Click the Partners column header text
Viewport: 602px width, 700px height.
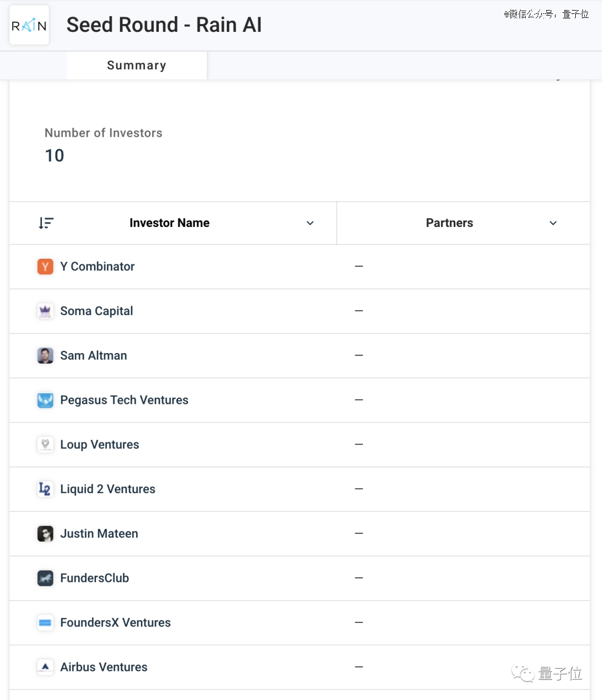click(449, 223)
